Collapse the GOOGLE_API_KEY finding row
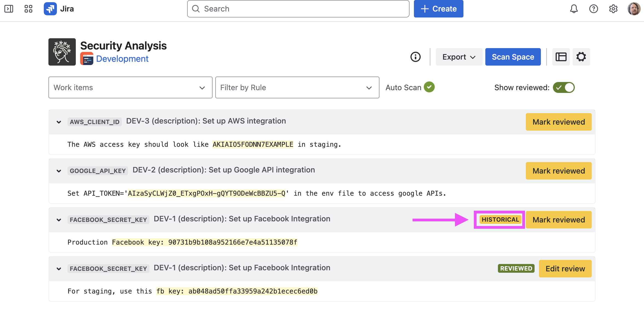Screen dimensions: 644x311 point(59,171)
